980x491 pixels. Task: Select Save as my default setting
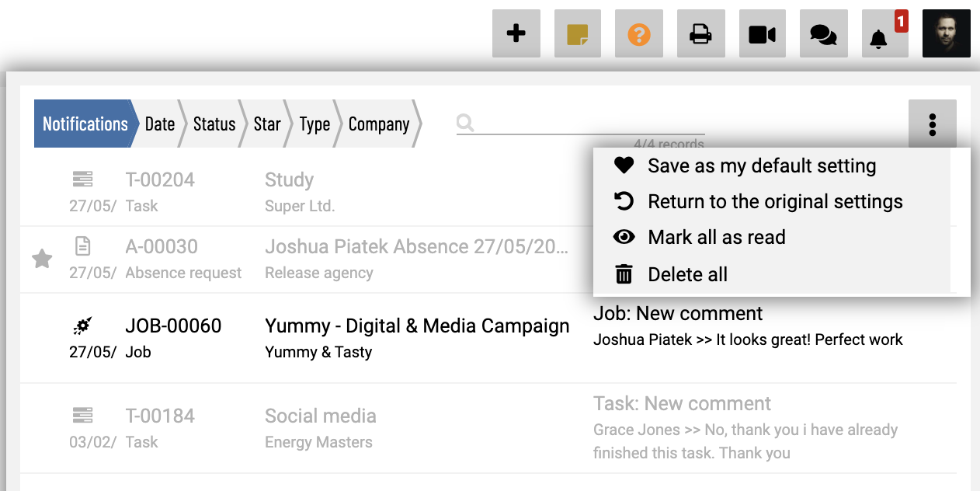(x=761, y=165)
